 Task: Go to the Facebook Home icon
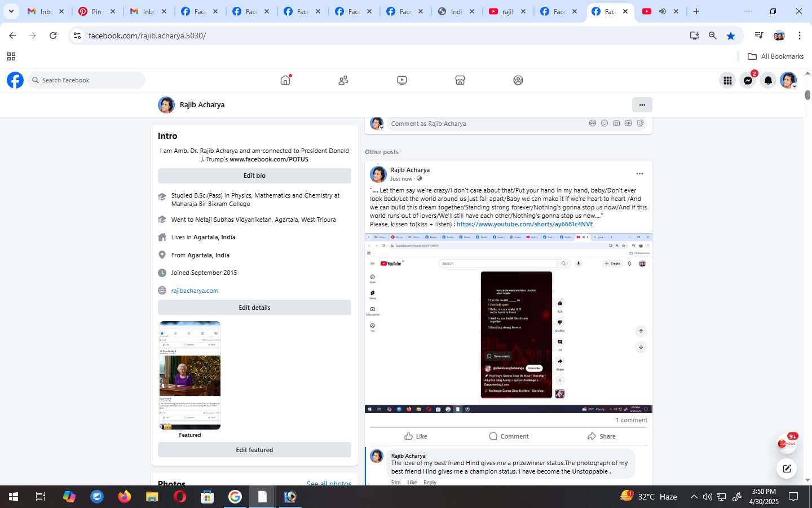285,80
